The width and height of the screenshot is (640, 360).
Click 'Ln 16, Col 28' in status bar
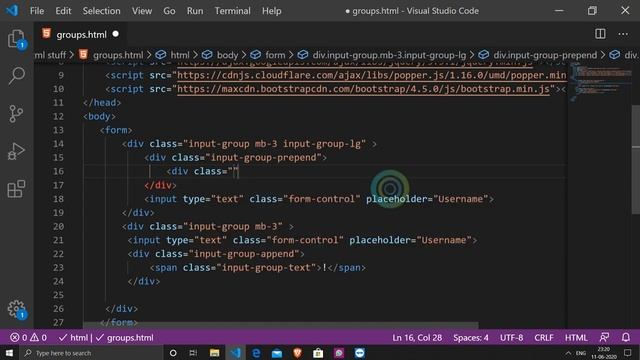click(417, 338)
